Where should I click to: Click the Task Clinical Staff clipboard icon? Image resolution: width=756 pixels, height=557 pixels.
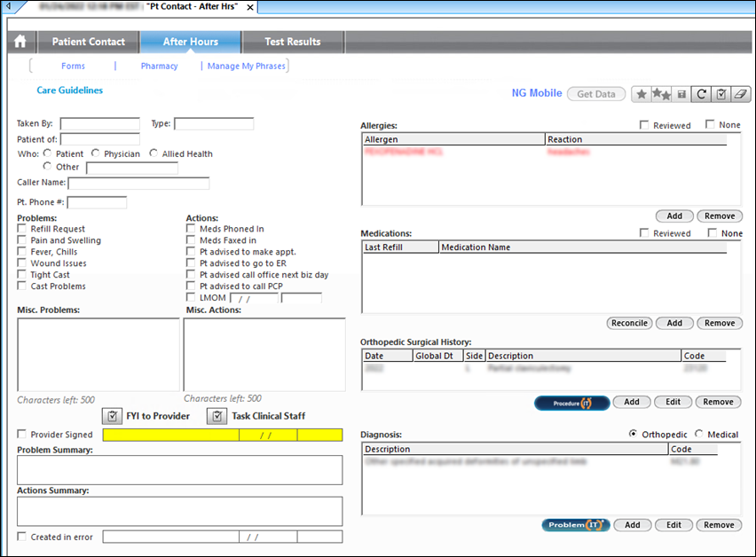[217, 416]
